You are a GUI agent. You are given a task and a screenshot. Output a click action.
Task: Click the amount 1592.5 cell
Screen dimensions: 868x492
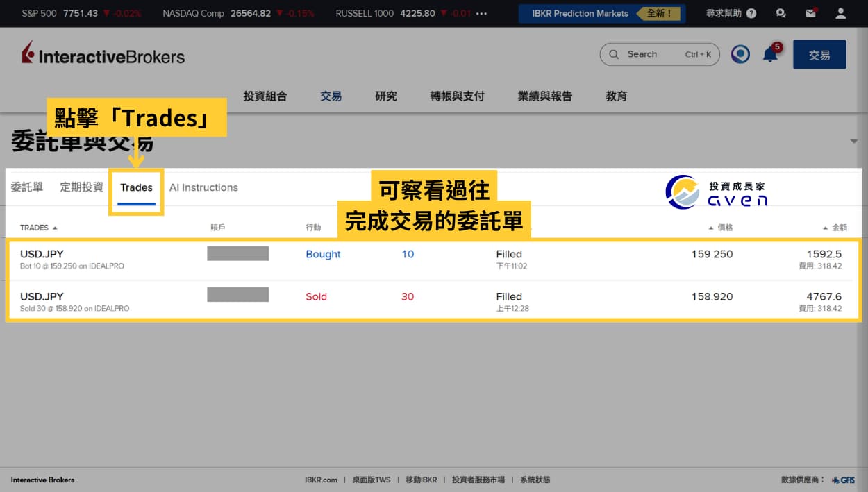824,254
